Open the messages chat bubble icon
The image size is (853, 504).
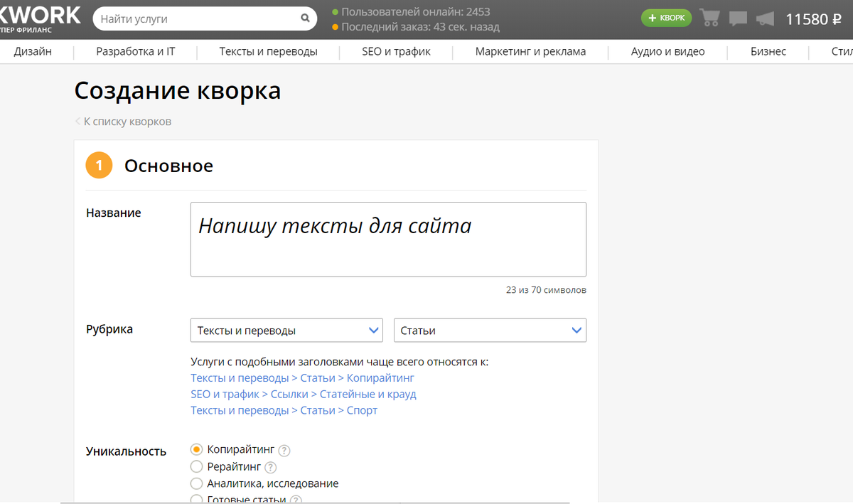738,18
